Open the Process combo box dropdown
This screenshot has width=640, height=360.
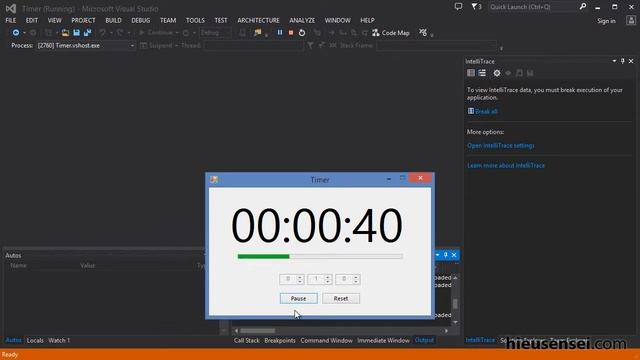coord(132,46)
